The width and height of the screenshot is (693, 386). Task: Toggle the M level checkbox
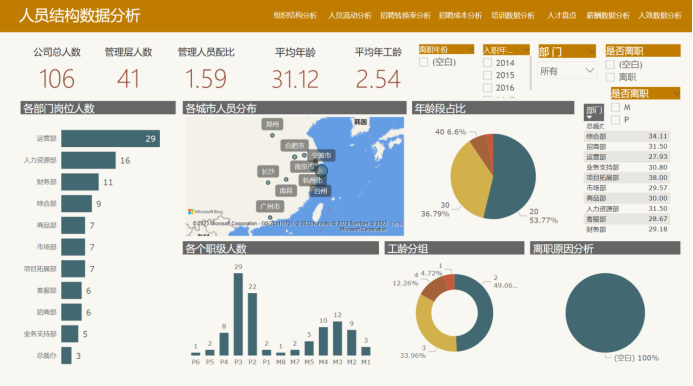[615, 107]
